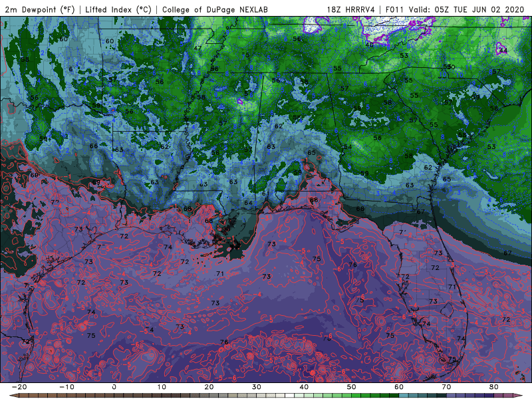Image resolution: width=532 pixels, height=399 pixels.
Task: Click the '44' dewpoint value on map
Action: tap(503, 51)
